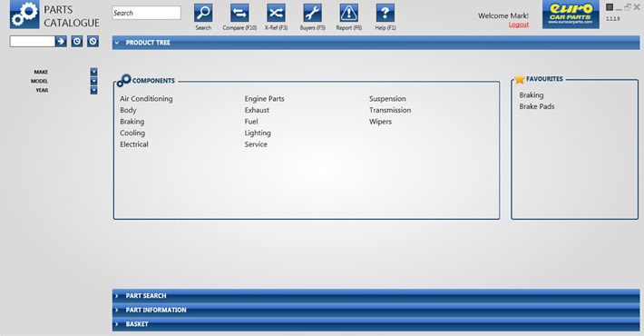Open the Buyers (F5) wrench icon
Screen dimensions: 644x336
[x=313, y=13]
